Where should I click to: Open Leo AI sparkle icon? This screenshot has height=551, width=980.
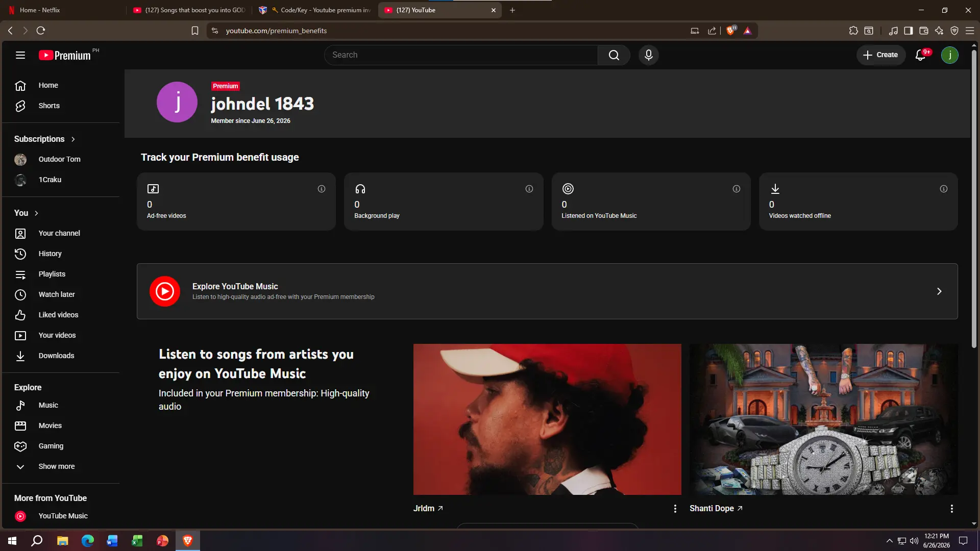[x=939, y=31]
